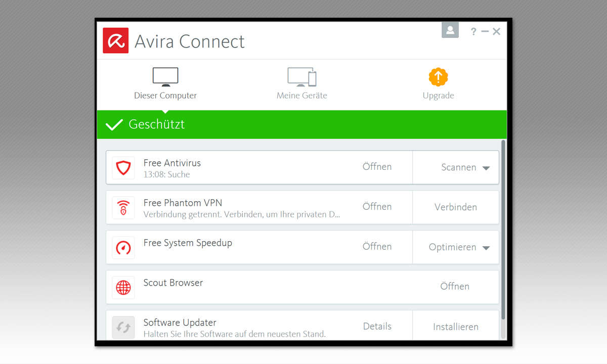Click the Optimieren button
607x364 pixels.
(452, 247)
